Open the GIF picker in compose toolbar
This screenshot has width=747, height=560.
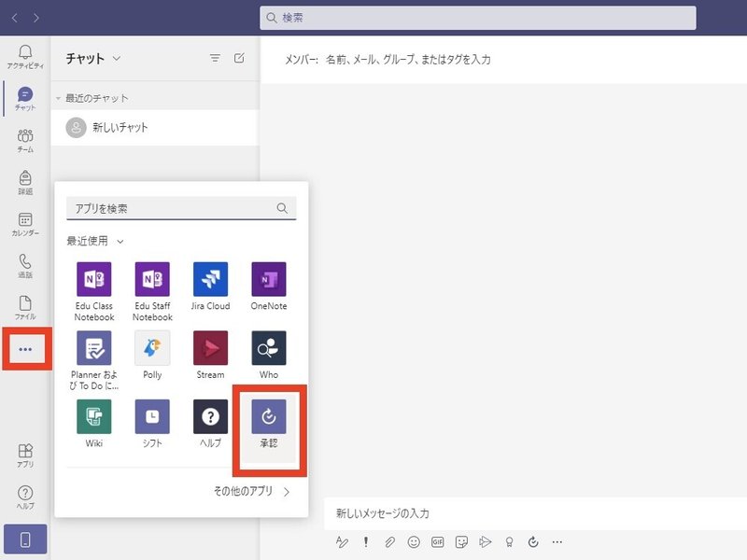[x=437, y=542]
